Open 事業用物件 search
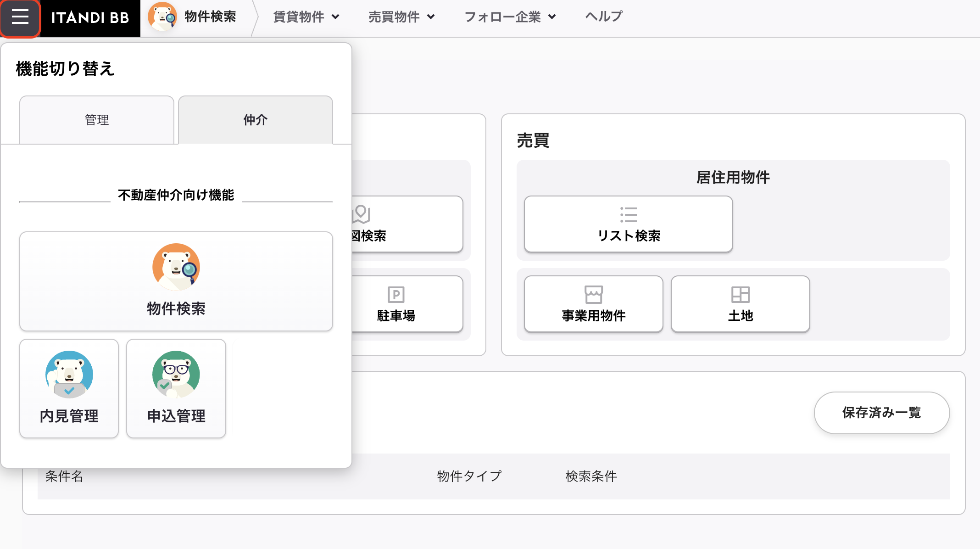 tap(594, 304)
